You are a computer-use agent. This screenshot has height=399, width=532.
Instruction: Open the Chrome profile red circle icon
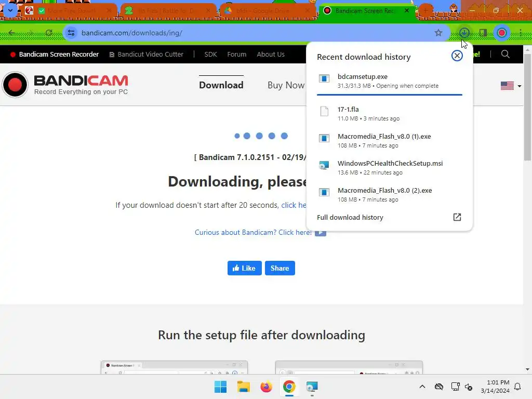click(502, 33)
